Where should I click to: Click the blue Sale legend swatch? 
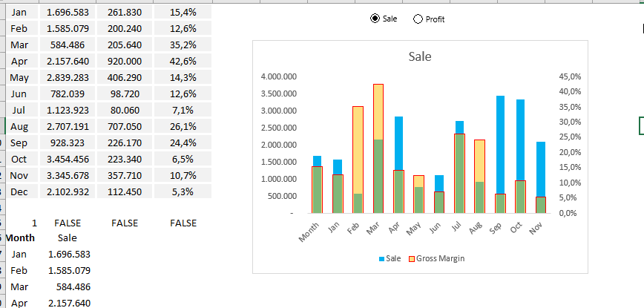(x=382, y=258)
